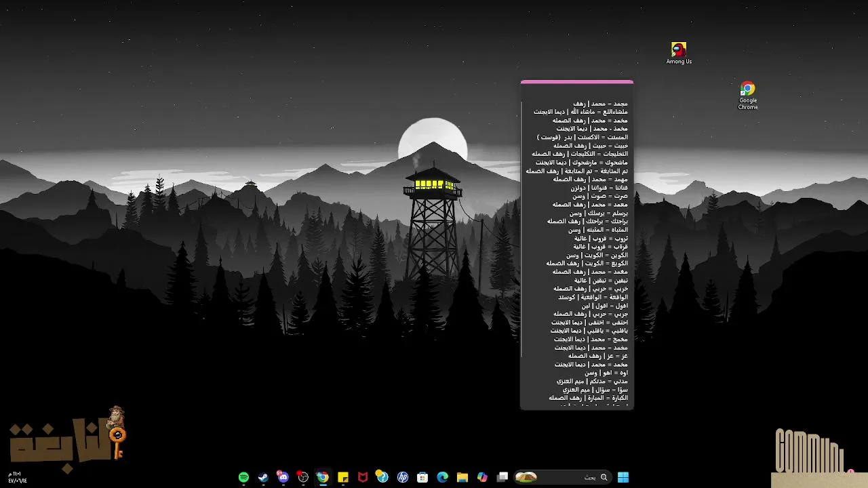
Task: Open OBS Studio from the taskbar
Action: click(x=303, y=477)
